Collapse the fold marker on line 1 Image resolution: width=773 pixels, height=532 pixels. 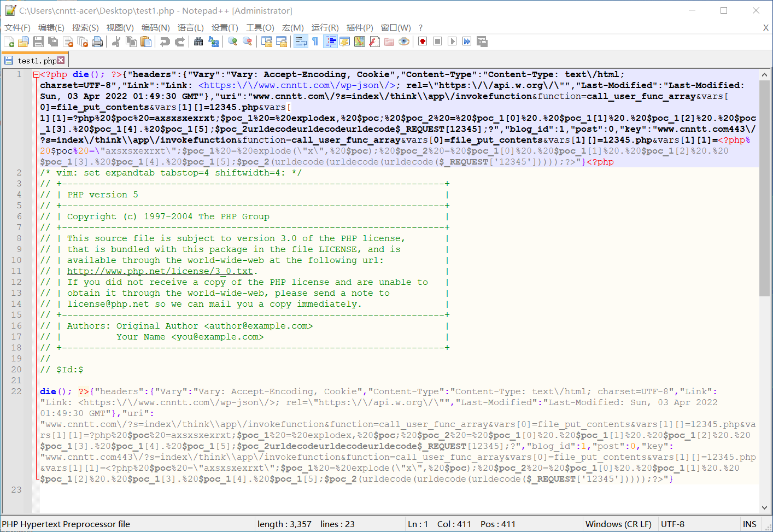[x=36, y=74]
